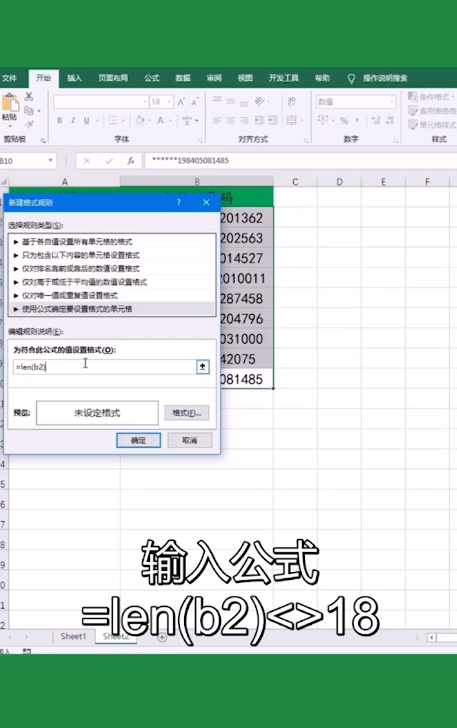Open the 字体 group dialog launcher
Screen dimensions: 457x728
click(x=200, y=140)
